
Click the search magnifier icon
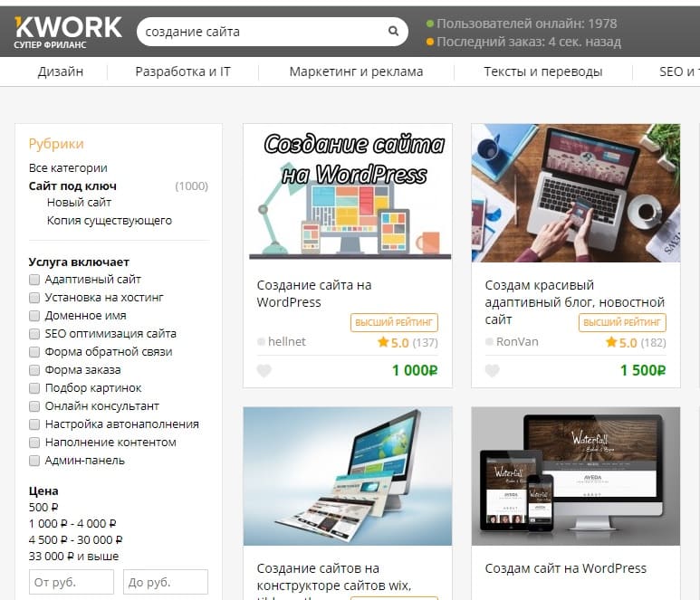pos(393,32)
